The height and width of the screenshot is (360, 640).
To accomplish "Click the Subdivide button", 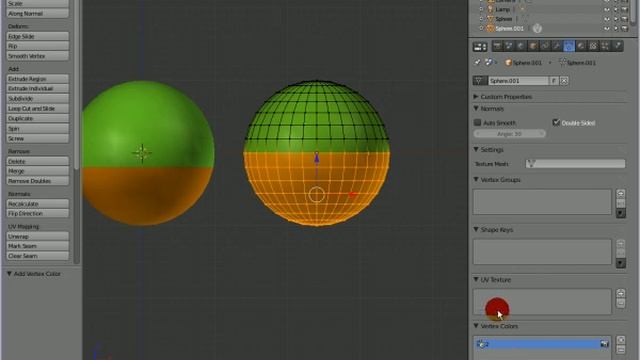I will tap(38, 98).
